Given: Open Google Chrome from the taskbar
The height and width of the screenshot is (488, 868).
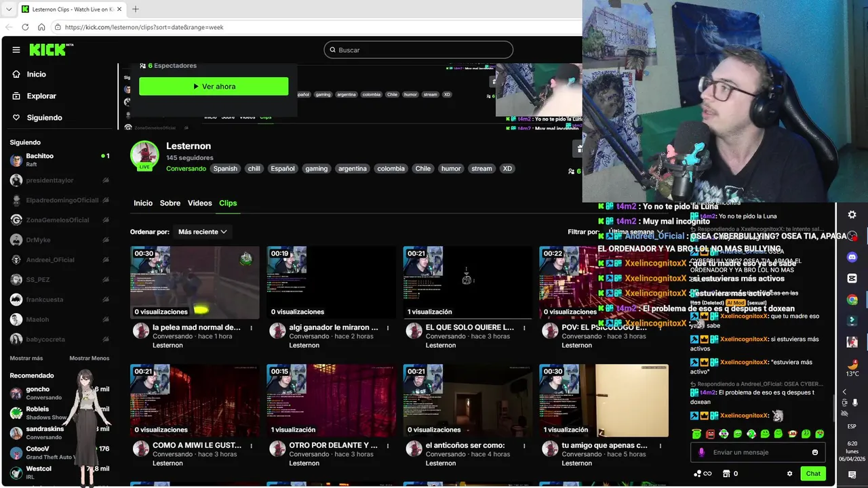Looking at the screenshot, I should (852, 300).
